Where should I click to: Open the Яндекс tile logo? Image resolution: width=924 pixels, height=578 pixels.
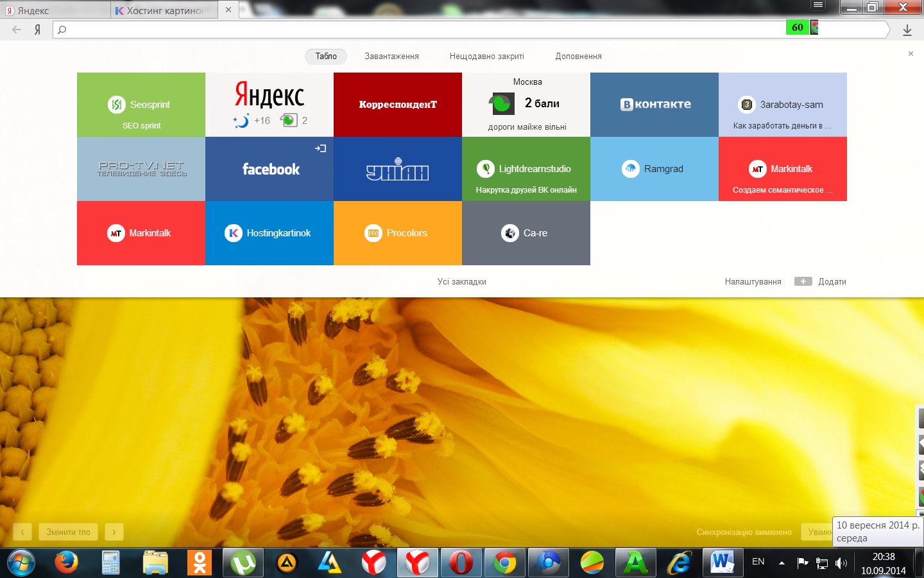[269, 94]
